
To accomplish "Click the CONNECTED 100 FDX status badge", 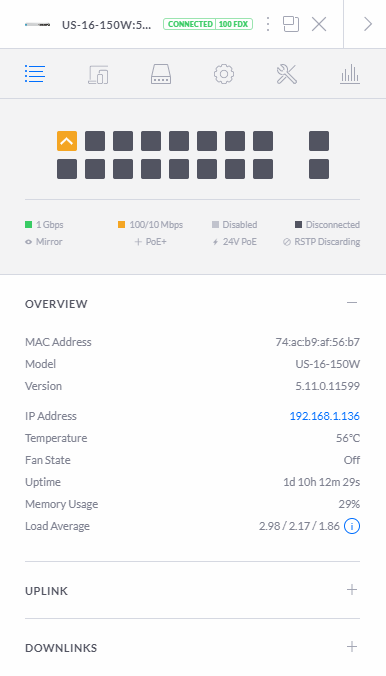I will pos(208,24).
